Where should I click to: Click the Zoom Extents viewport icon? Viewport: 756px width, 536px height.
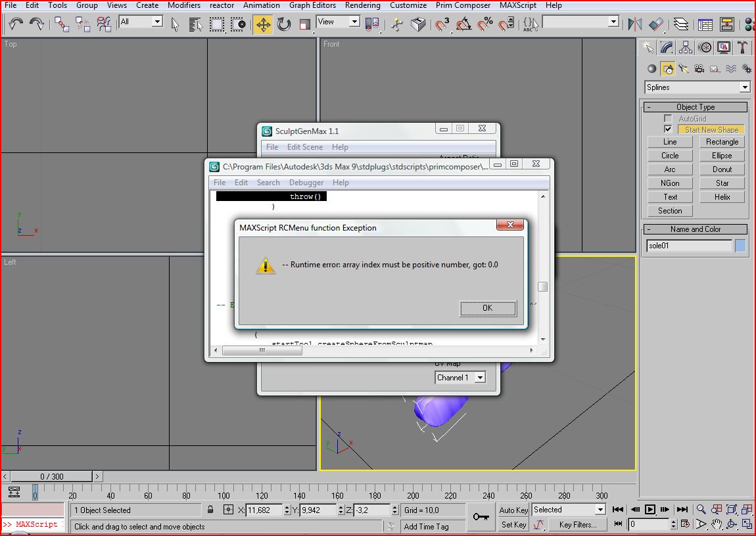tap(732, 509)
